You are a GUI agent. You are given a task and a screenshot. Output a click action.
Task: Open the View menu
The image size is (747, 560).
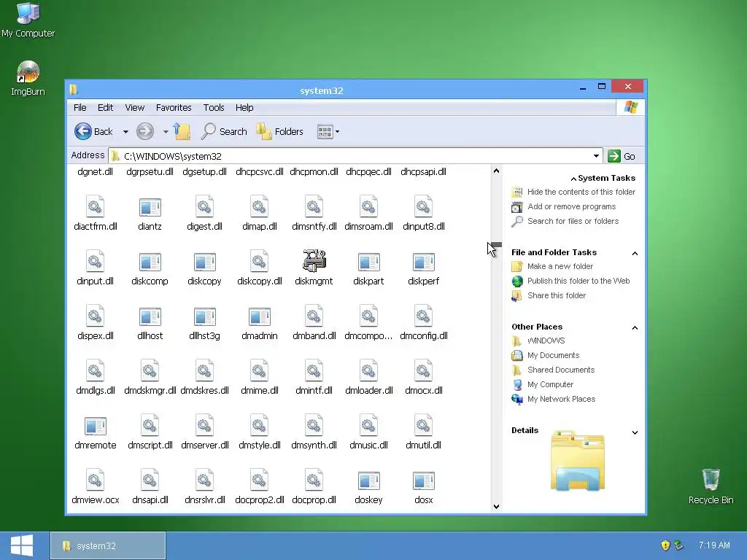(x=135, y=108)
